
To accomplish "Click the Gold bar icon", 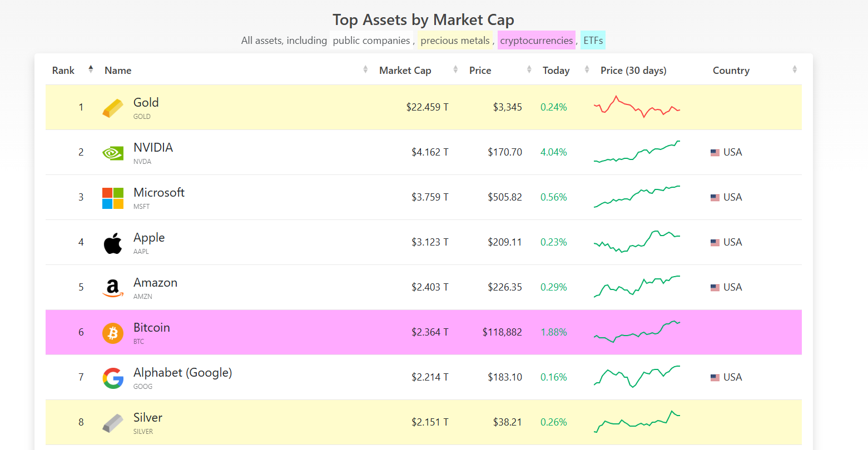I will (113, 108).
